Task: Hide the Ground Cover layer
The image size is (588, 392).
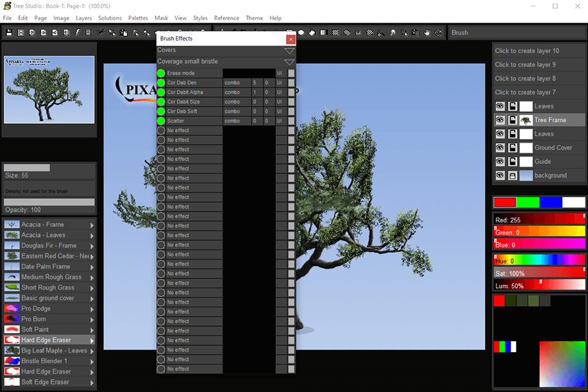Action: (500, 148)
